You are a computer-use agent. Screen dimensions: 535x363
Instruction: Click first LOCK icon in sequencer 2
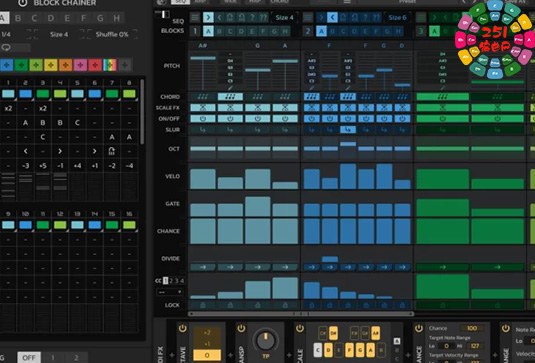point(312,305)
